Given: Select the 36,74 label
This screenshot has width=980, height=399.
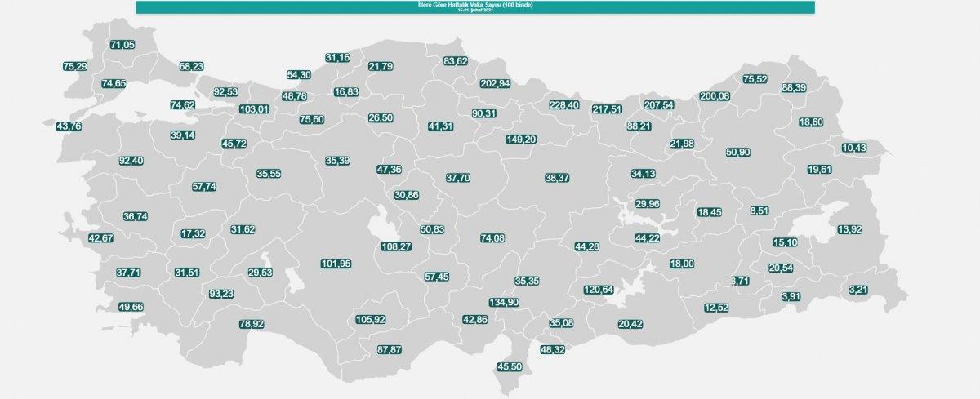Looking at the screenshot, I should coord(136,216).
